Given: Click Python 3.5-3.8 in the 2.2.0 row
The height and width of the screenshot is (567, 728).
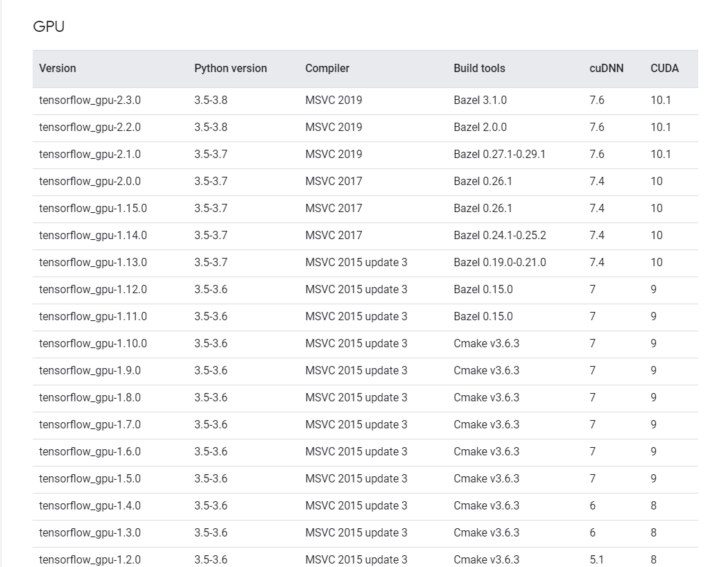Looking at the screenshot, I should (211, 127).
